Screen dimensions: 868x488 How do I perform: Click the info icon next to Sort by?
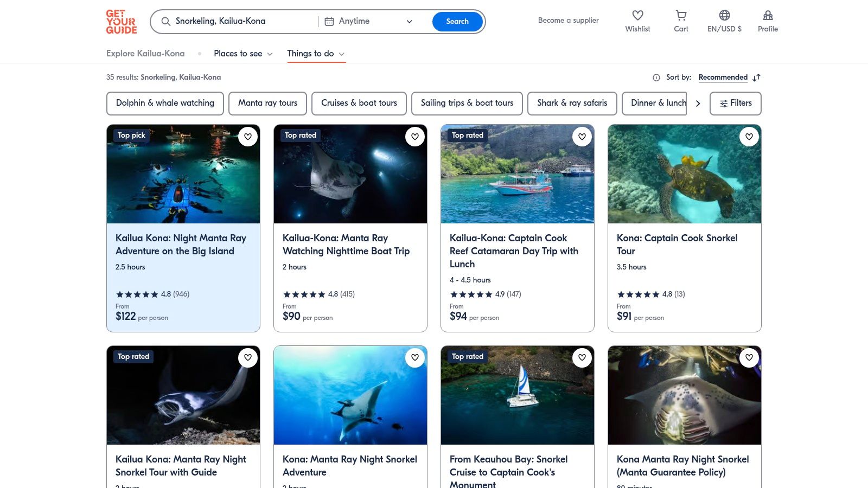pos(656,78)
